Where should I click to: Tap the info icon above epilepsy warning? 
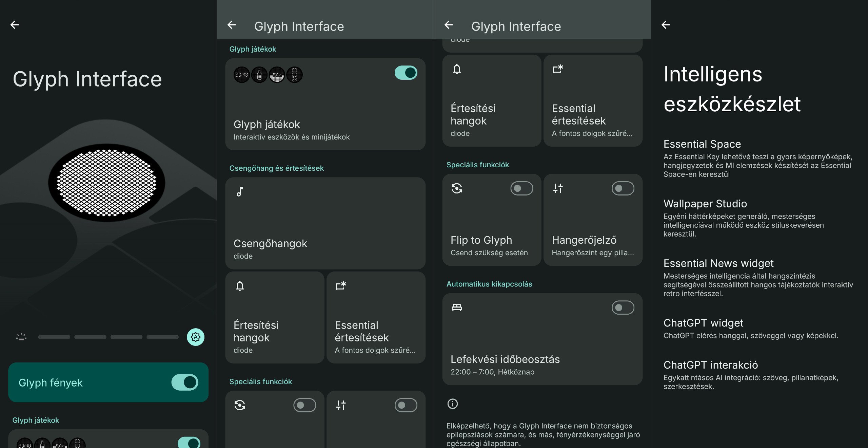tap(453, 404)
